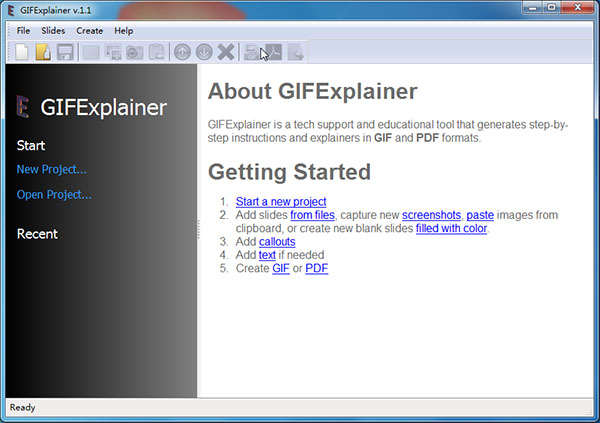Click the toolbar drag grip handle

point(9,52)
